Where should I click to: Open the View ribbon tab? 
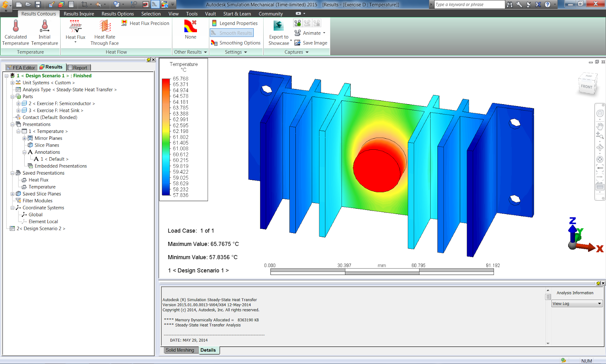pos(173,14)
